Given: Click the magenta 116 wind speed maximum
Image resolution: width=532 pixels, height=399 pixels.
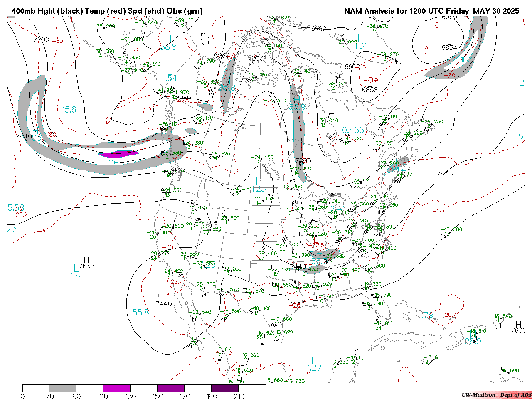Looking at the screenshot, I should tap(118, 154).
